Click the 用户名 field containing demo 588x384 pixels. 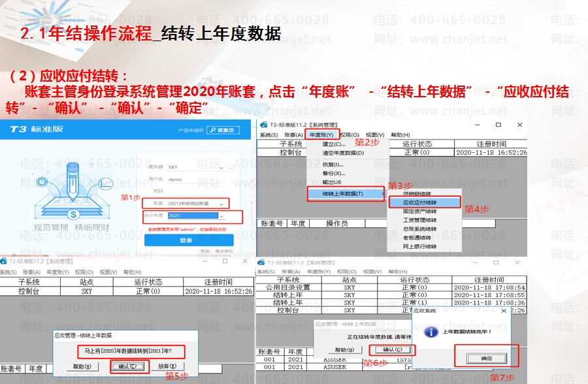point(195,180)
